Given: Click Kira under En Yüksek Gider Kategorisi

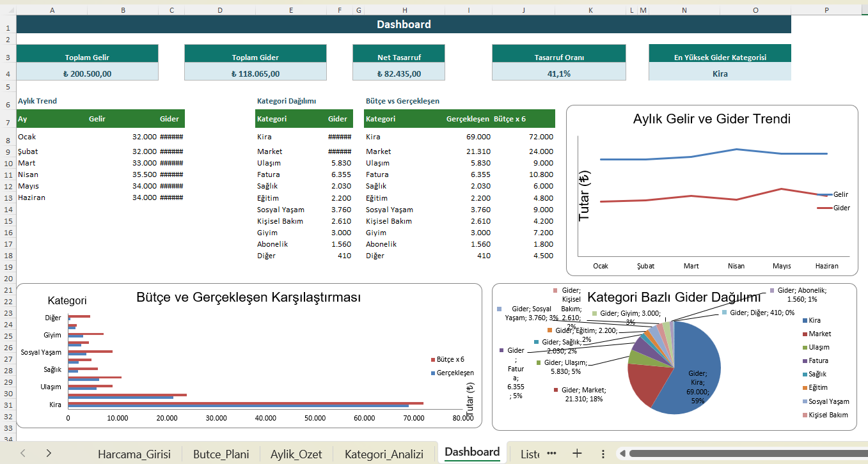Looking at the screenshot, I should click(720, 73).
